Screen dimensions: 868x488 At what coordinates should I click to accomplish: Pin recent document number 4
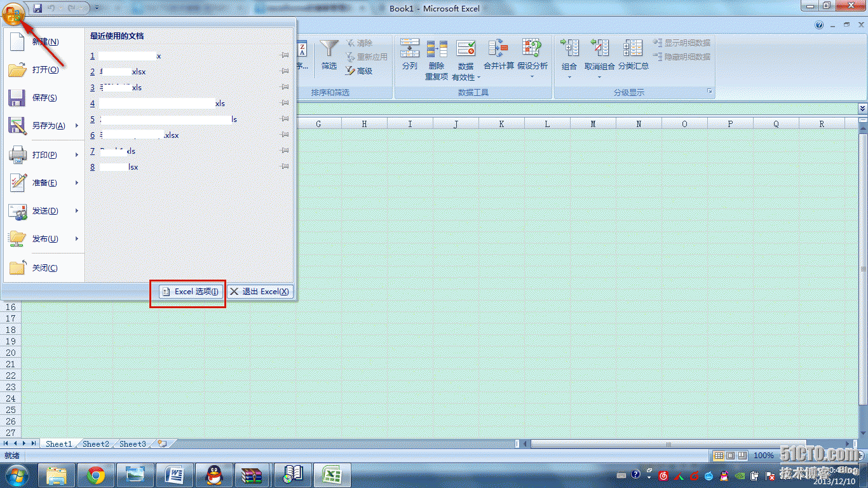pyautogui.click(x=285, y=104)
